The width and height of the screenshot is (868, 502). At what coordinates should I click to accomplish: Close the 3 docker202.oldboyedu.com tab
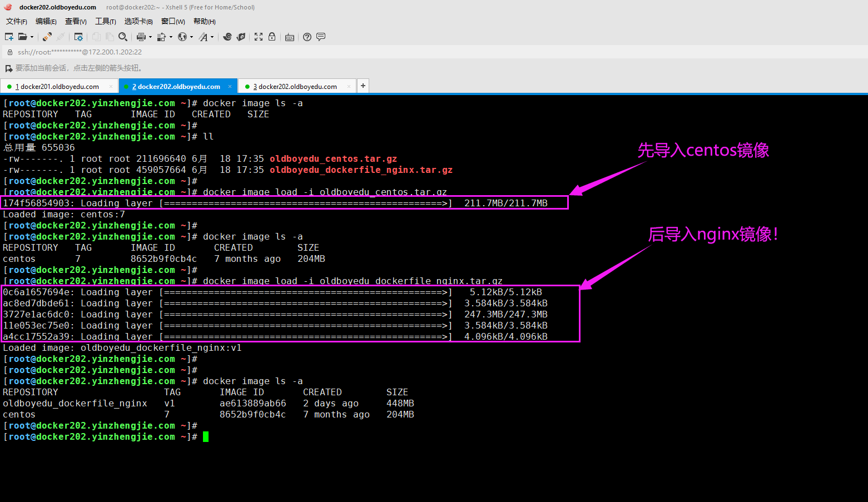349,86
